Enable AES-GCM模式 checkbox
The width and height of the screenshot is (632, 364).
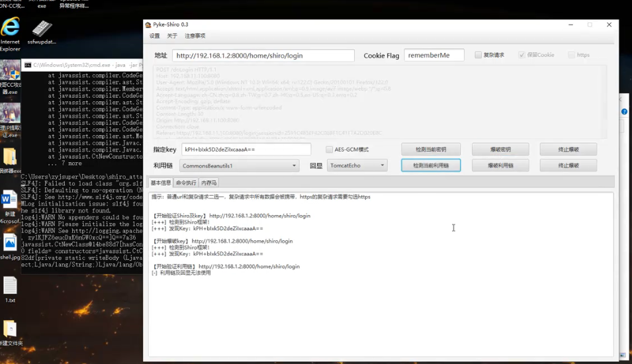click(329, 150)
